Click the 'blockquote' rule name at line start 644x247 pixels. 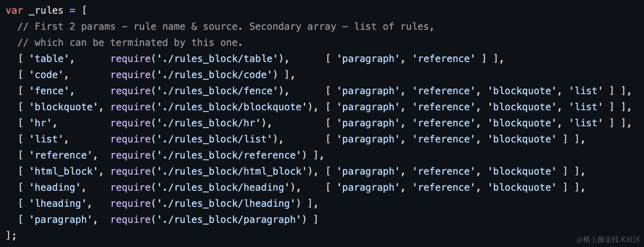(63, 107)
